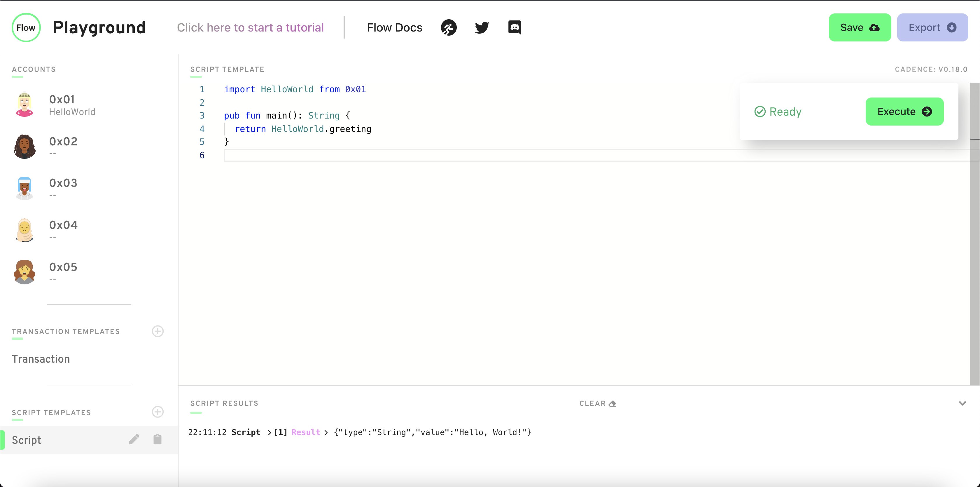
Task: Open the Twitter bird icon link
Action: coord(482,27)
